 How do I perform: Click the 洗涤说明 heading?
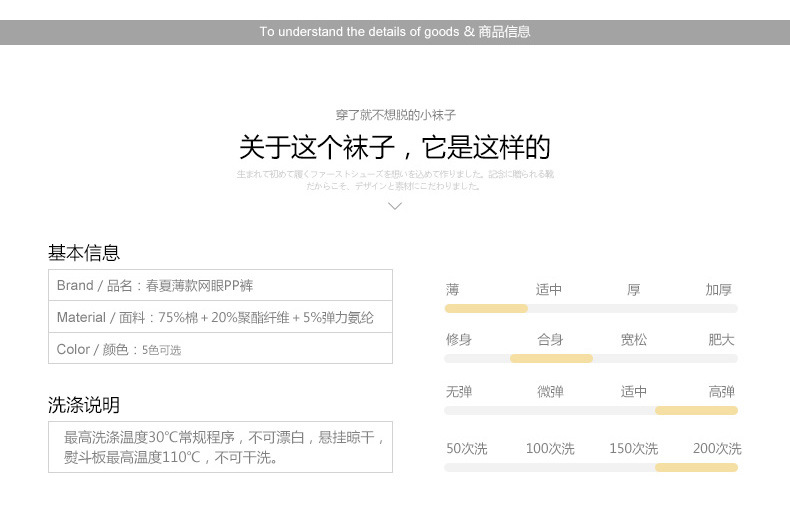(x=84, y=405)
